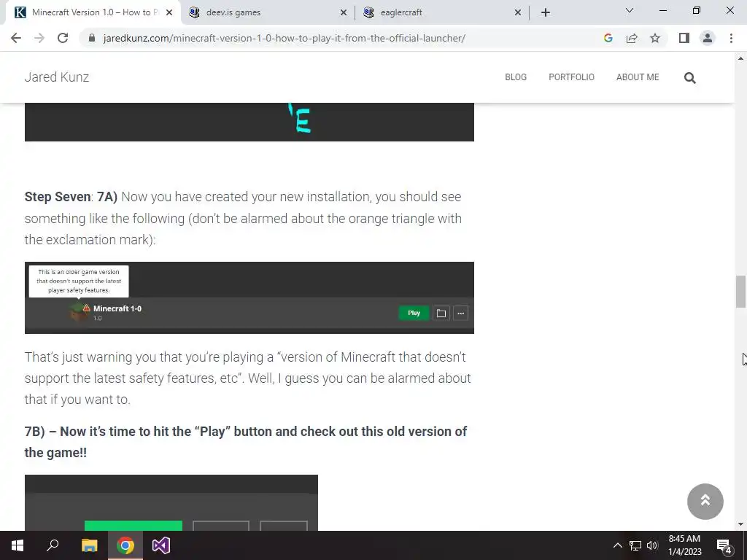Click the 'Step Seven' heading text
747x560 pixels.
tap(58, 197)
